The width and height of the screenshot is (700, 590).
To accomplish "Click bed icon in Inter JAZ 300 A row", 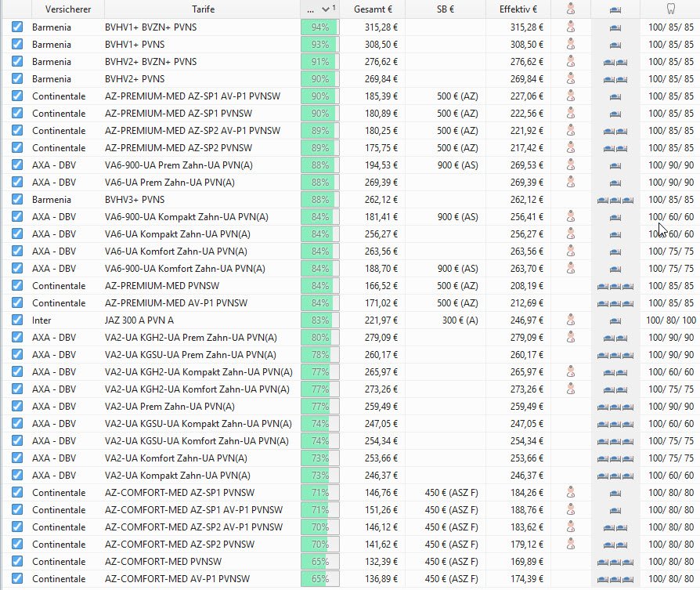I will pos(615,320).
